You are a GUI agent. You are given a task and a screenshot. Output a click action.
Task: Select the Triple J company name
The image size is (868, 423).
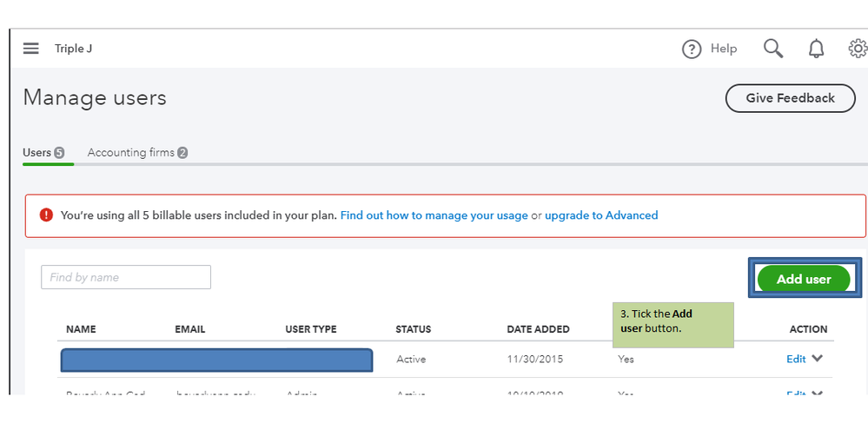pos(73,49)
